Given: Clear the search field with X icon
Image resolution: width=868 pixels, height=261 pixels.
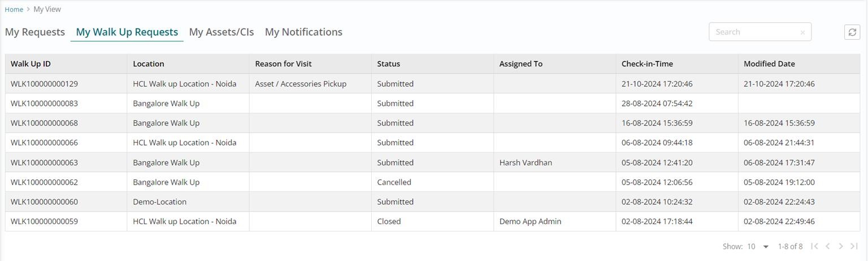Looking at the screenshot, I should tap(802, 33).
